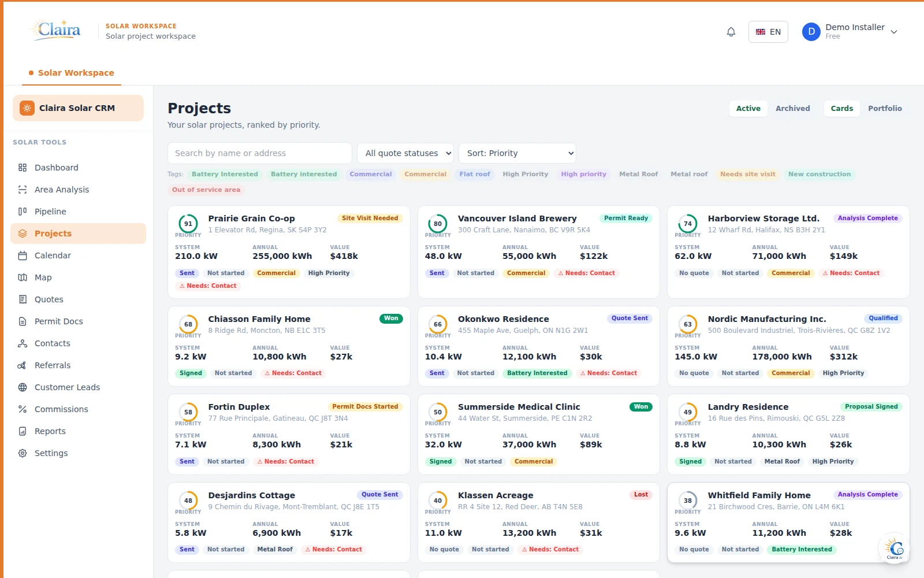Image resolution: width=924 pixels, height=578 pixels.
Task: Click the Commissions percent icon
Action: [x=23, y=409]
